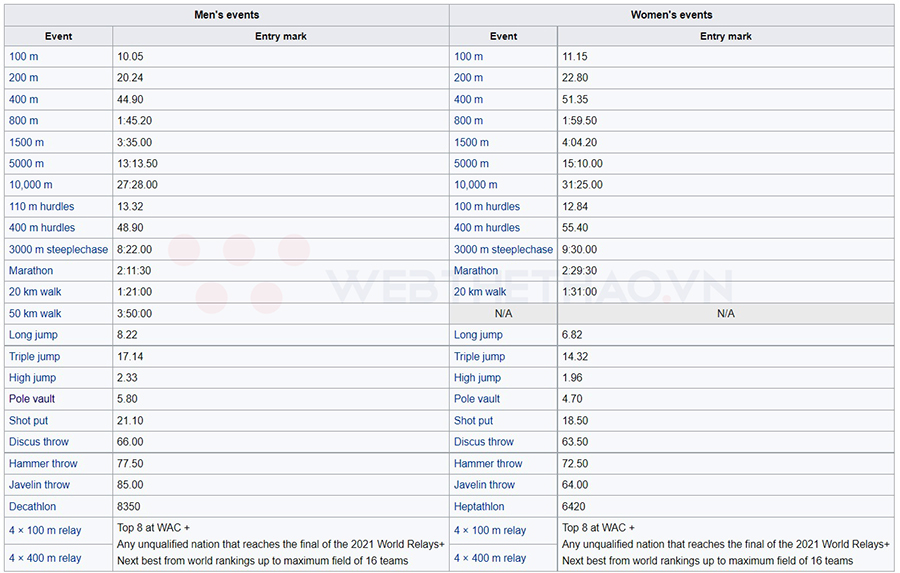Open the men's Shot put link

coord(29,421)
